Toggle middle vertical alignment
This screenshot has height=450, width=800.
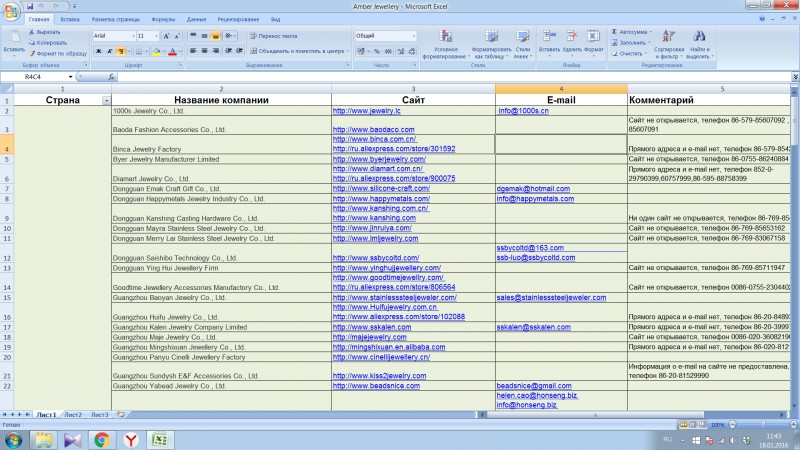[x=204, y=36]
